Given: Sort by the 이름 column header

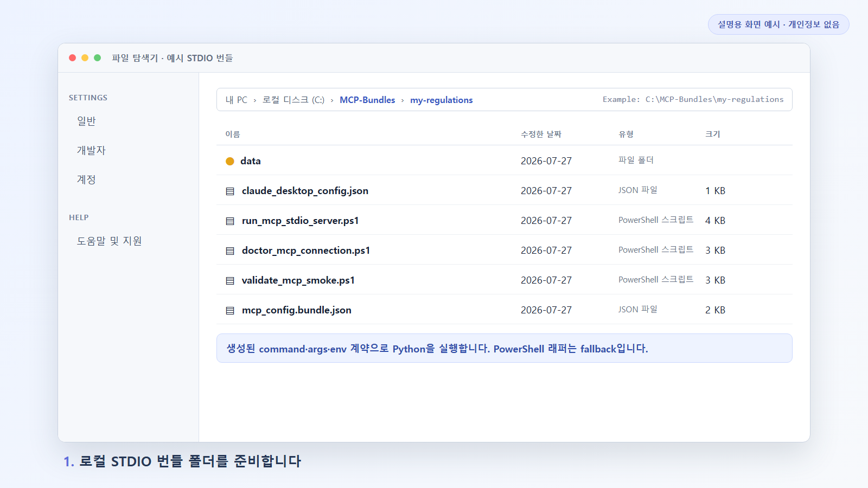Looking at the screenshot, I should (233, 134).
